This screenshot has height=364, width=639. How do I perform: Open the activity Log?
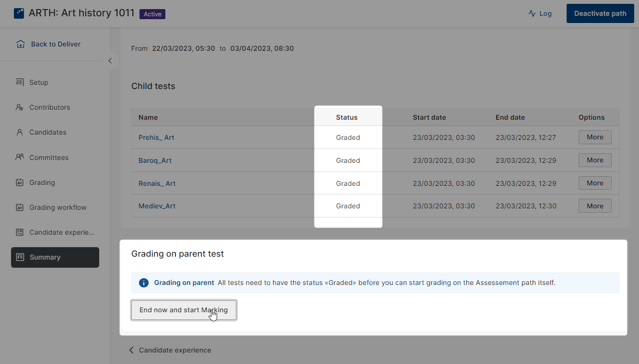540,13
